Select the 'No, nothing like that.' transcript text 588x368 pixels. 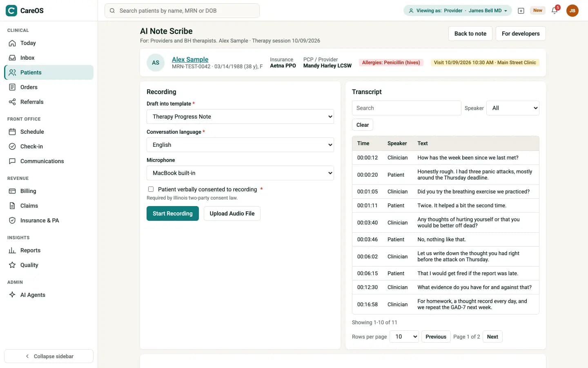(x=441, y=240)
